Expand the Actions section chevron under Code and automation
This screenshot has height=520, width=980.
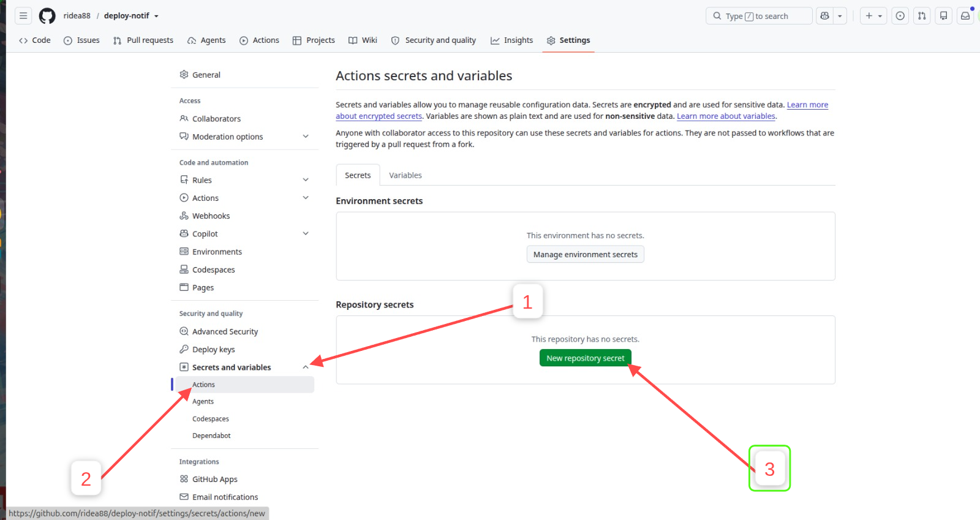(306, 198)
